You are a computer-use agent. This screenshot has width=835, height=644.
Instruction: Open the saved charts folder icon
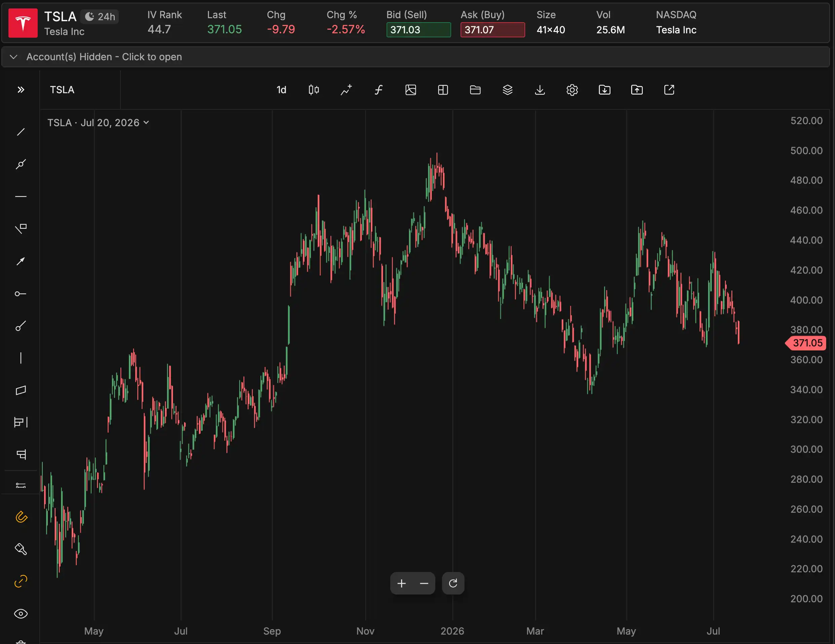tap(475, 90)
